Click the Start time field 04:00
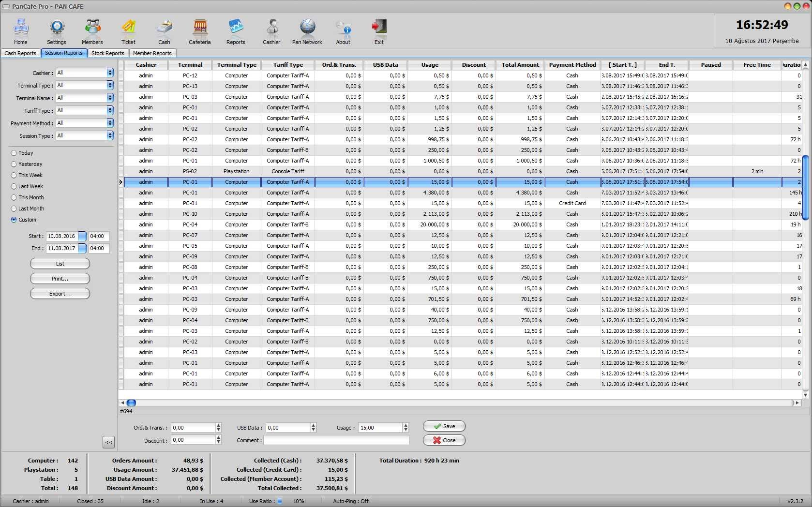Viewport: 812px width, 507px height. [99, 236]
